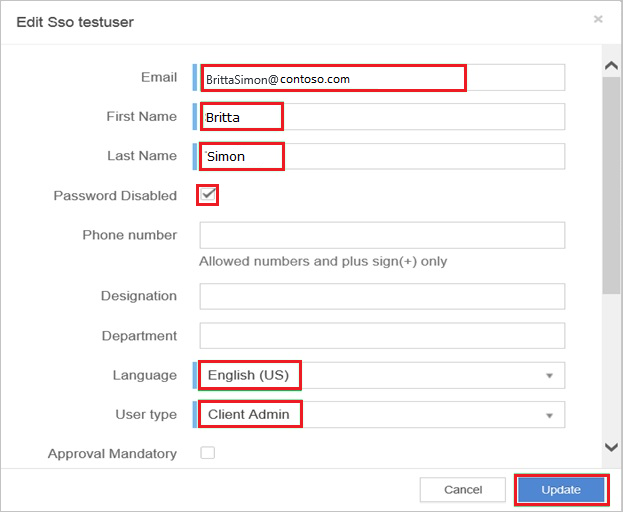Select the English (US) language combo box
Screen dimensions: 623x512
click(382, 375)
